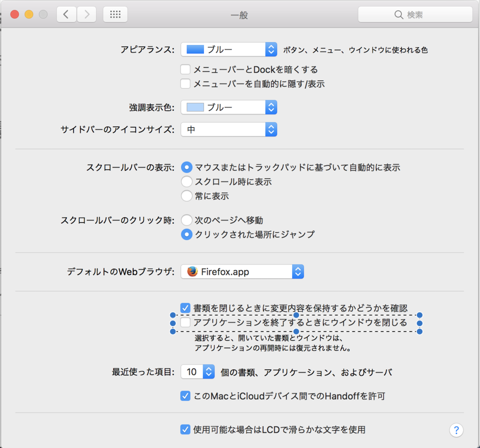This screenshot has width=480, height=448.
Task: Open the 最近使った項目 count popup showing 10
Action: click(x=197, y=372)
